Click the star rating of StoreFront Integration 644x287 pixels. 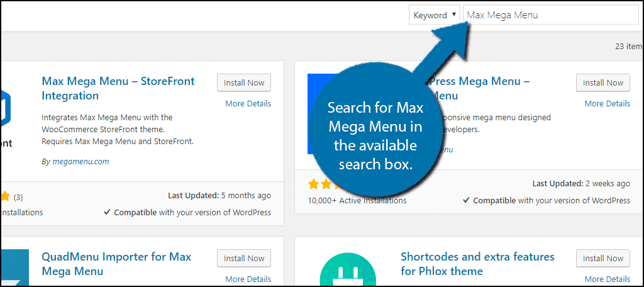(5, 197)
